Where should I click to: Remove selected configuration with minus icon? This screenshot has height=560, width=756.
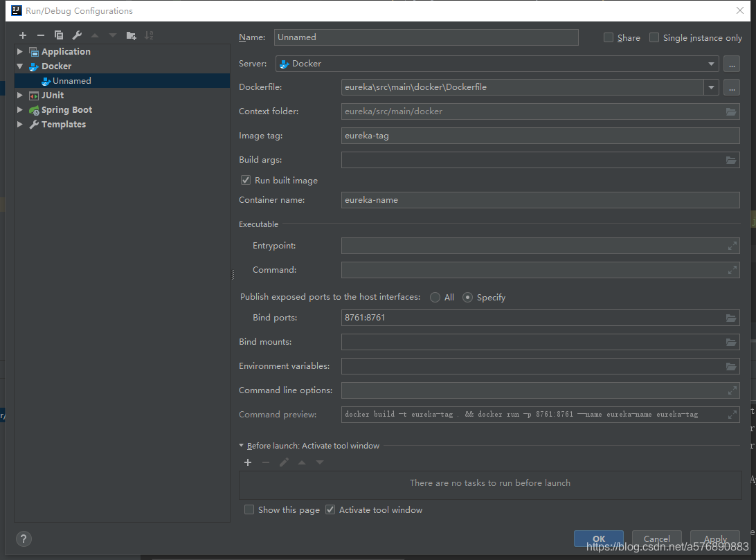pyautogui.click(x=40, y=35)
